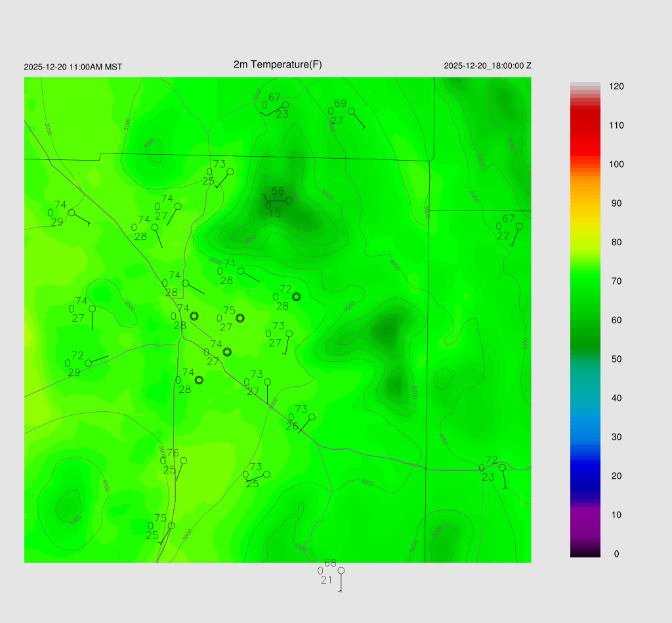Viewport: 672px width, 623px height.
Task: Click the "2m Temperature(F)" plot title
Action: coord(278,64)
